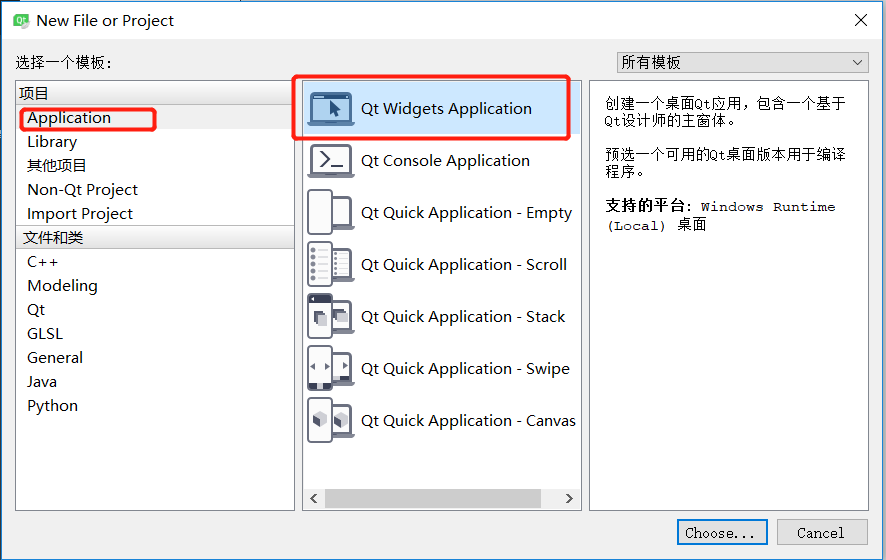Pick Qt Quick Application - Swipe label
886x560 pixels.
pyautogui.click(x=466, y=368)
